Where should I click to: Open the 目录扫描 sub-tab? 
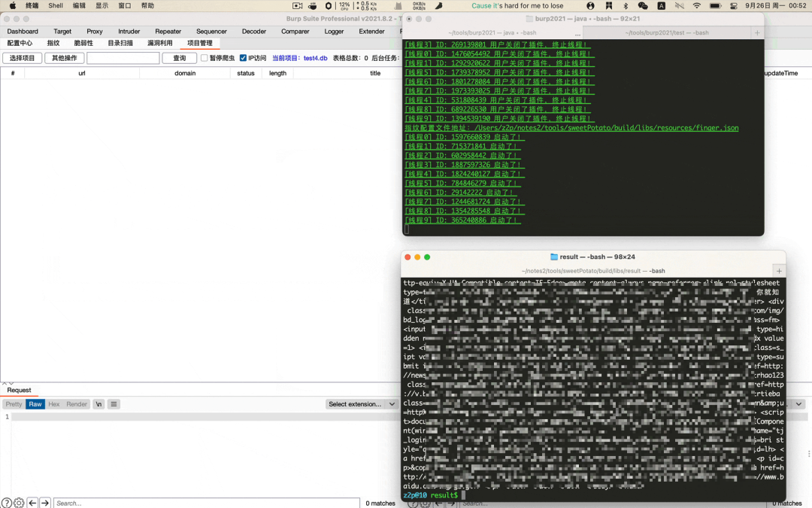pos(120,43)
